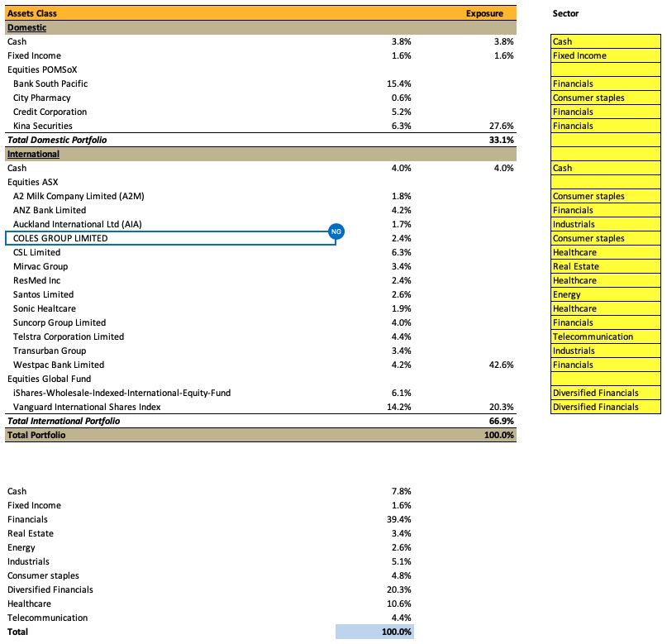Select the Equities POMSoX label

click(x=42, y=69)
